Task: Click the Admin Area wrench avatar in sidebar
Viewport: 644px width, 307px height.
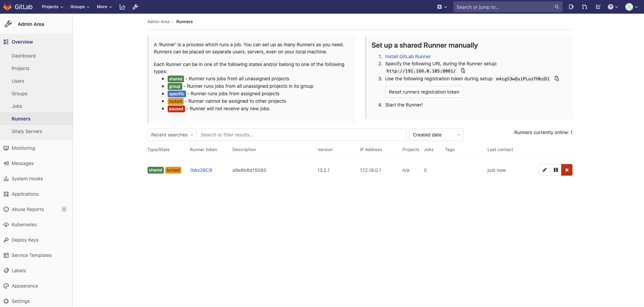Action: [8, 24]
